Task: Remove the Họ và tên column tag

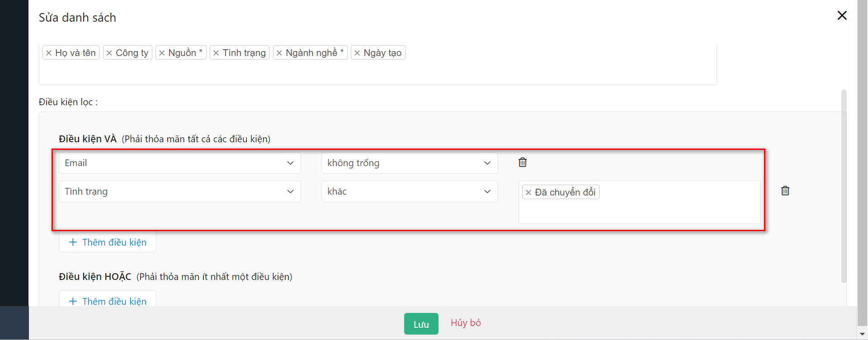Action: (x=49, y=53)
